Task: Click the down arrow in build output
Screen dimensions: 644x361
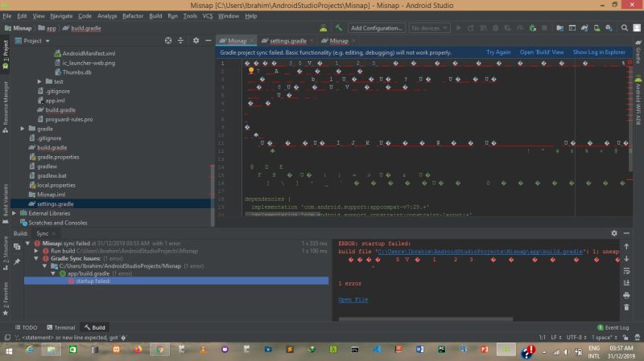Action: point(626,258)
